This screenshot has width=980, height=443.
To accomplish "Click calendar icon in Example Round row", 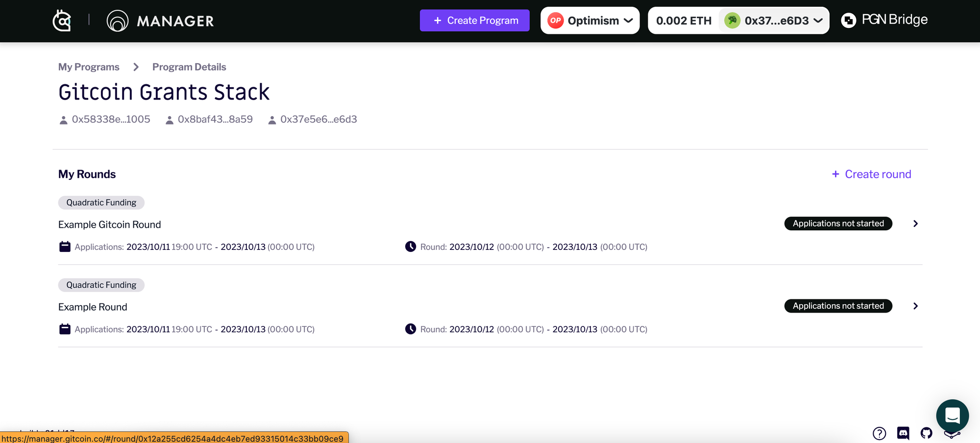I will tap(65, 329).
